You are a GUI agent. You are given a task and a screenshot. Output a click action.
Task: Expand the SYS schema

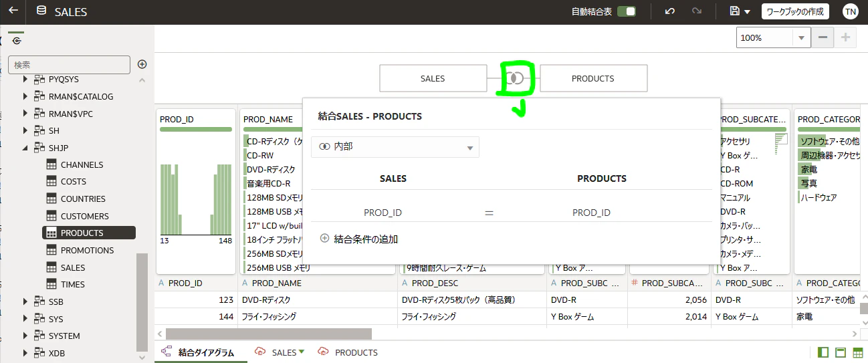click(x=25, y=319)
